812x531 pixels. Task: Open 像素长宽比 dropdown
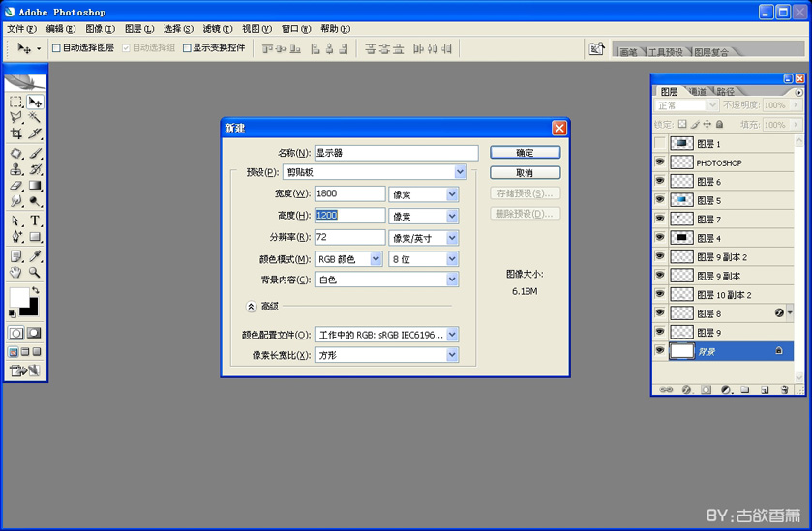click(452, 355)
